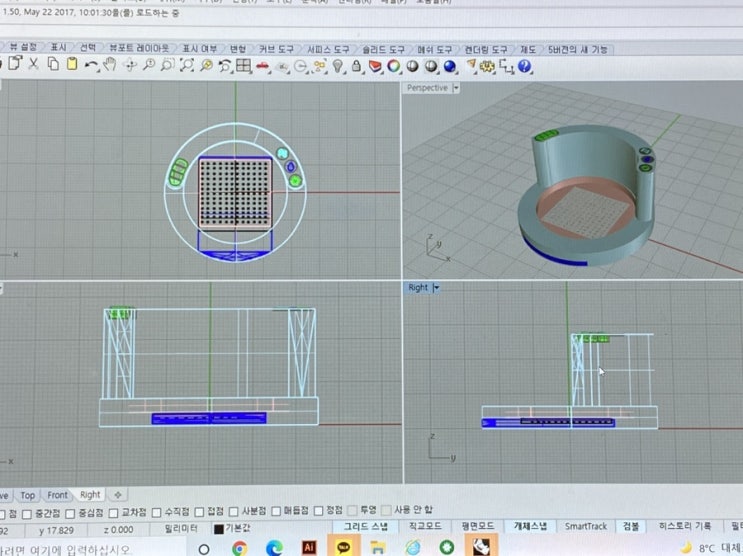The width and height of the screenshot is (743, 556).
Task: Select the Pan hand tool
Action: point(110,64)
